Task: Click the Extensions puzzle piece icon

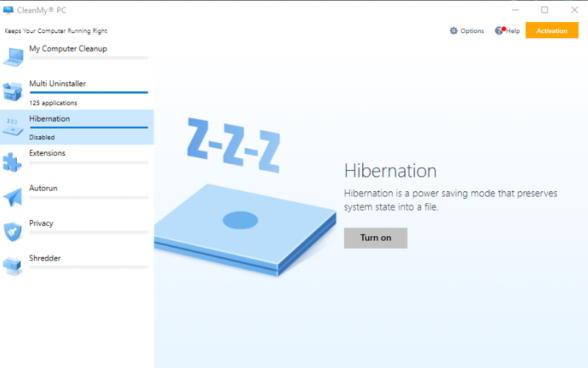Action: (x=12, y=161)
